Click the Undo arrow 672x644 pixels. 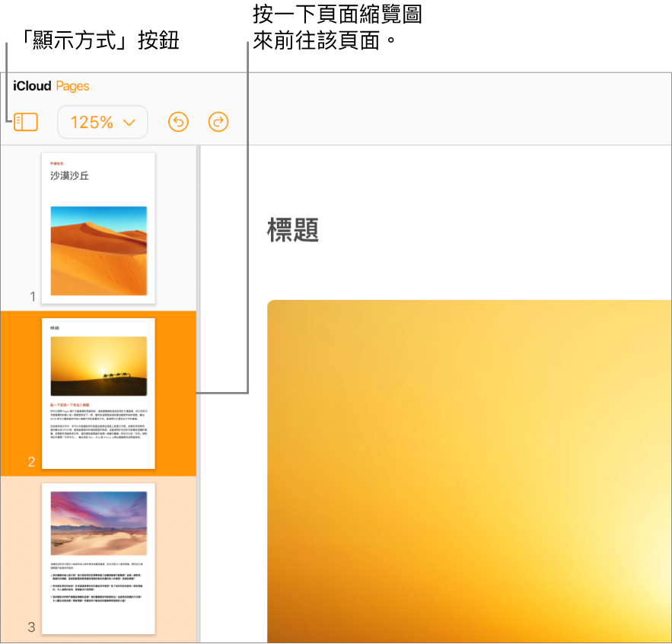click(178, 122)
